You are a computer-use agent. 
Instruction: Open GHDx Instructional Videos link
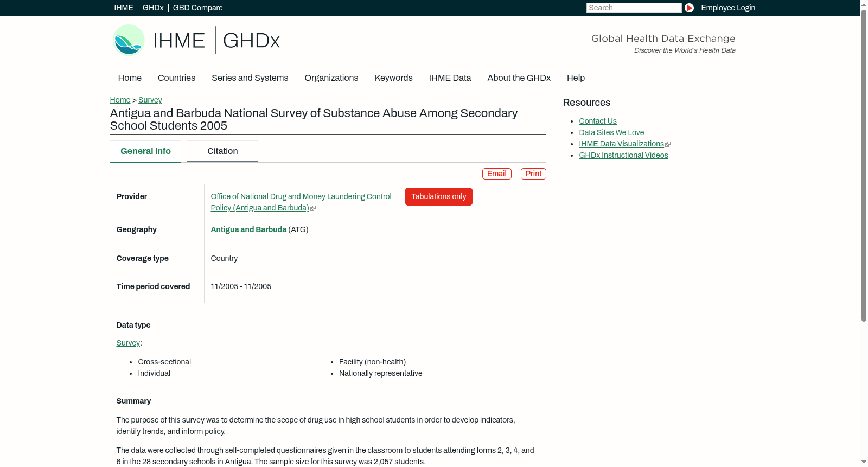(623, 155)
